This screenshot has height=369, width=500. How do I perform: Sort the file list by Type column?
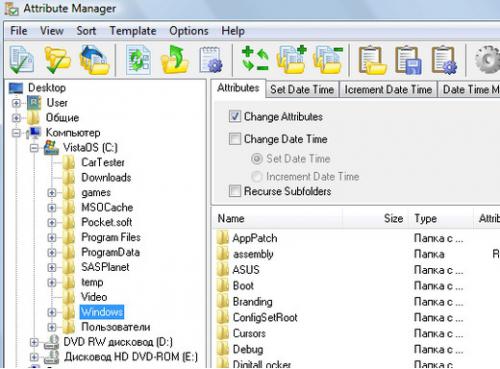pos(441,218)
